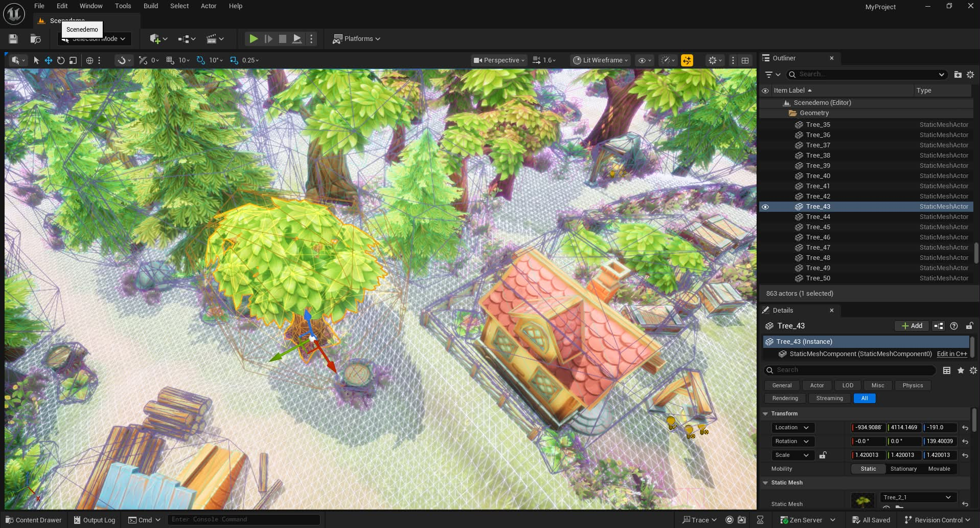Viewport: 980px width, 528px height.
Task: Open the Content Drawer
Action: [x=34, y=520]
